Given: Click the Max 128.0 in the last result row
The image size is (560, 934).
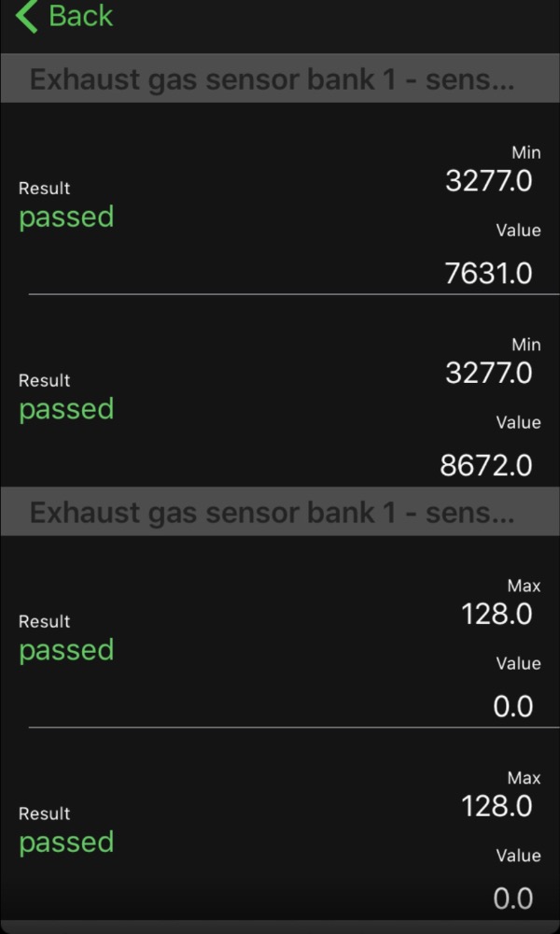Looking at the screenshot, I should point(497,806).
